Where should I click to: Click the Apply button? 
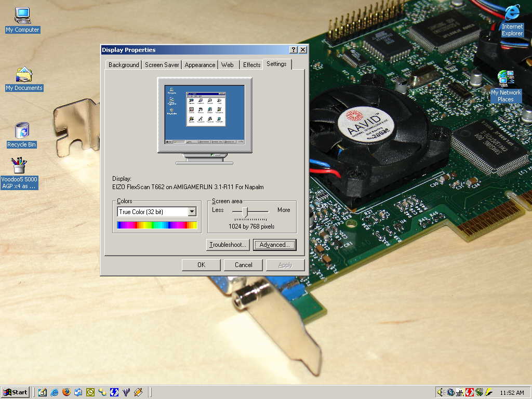[285, 265]
